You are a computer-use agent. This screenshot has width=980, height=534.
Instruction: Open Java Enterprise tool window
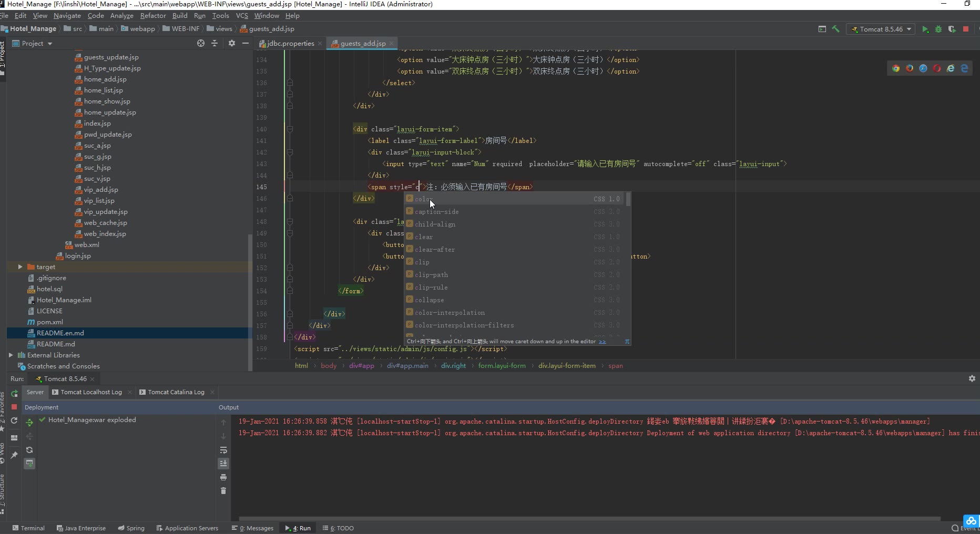click(x=81, y=528)
